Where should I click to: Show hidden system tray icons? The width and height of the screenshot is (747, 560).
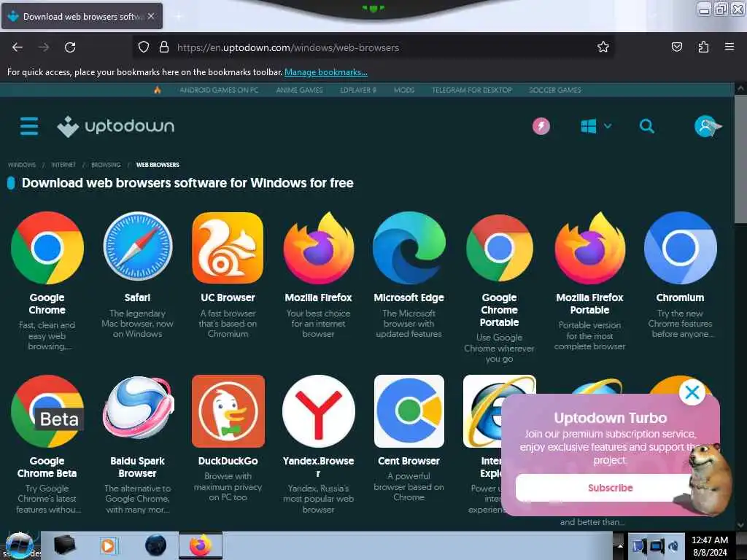point(620,545)
